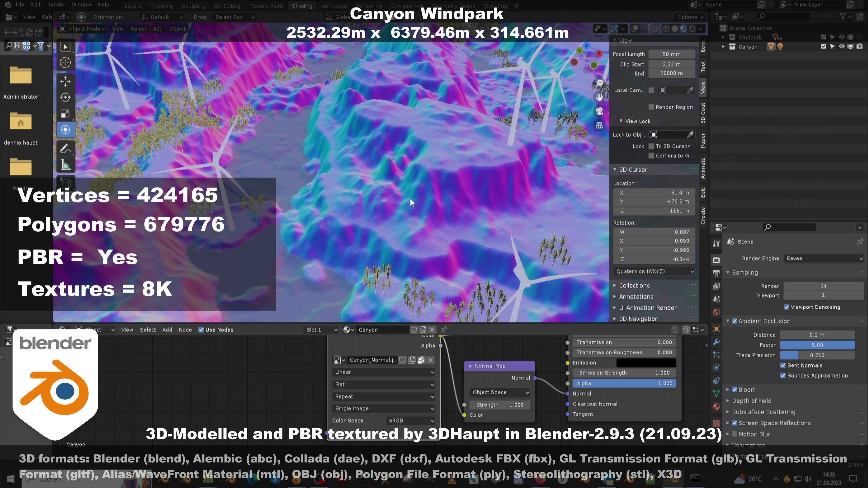Enable the Motion Blur checkbox
This screenshot has width=868, height=488.
[735, 434]
